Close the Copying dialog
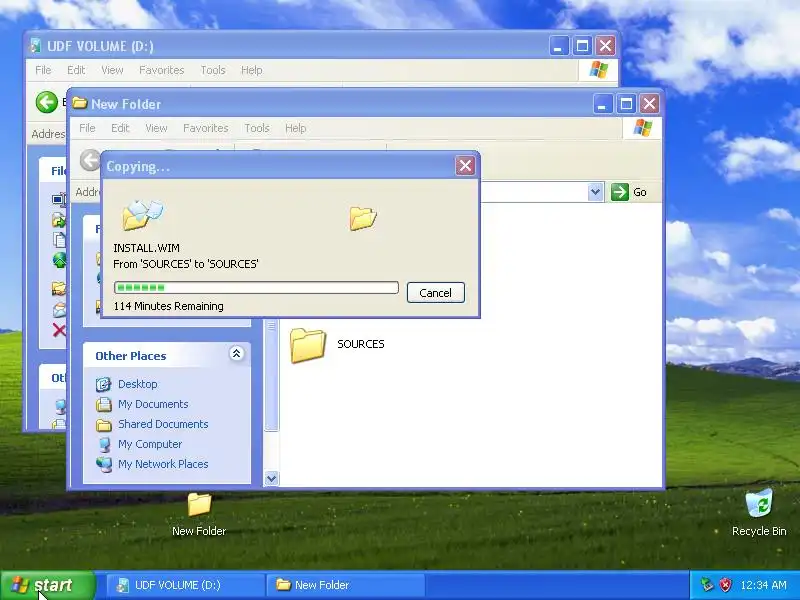The height and width of the screenshot is (600, 800). point(465,165)
